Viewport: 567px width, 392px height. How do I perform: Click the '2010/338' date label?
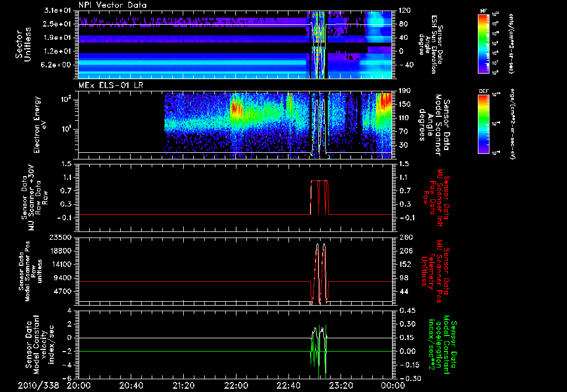point(39,385)
